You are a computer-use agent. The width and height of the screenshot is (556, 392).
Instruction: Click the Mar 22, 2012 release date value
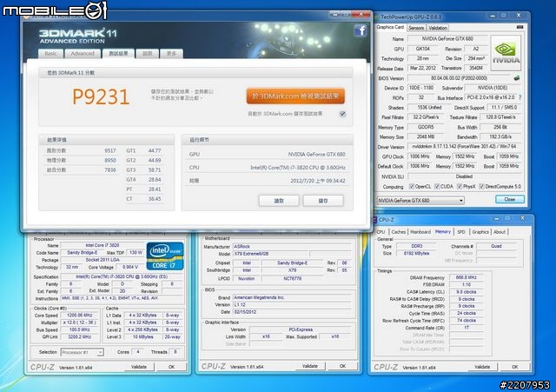pyautogui.click(x=422, y=68)
